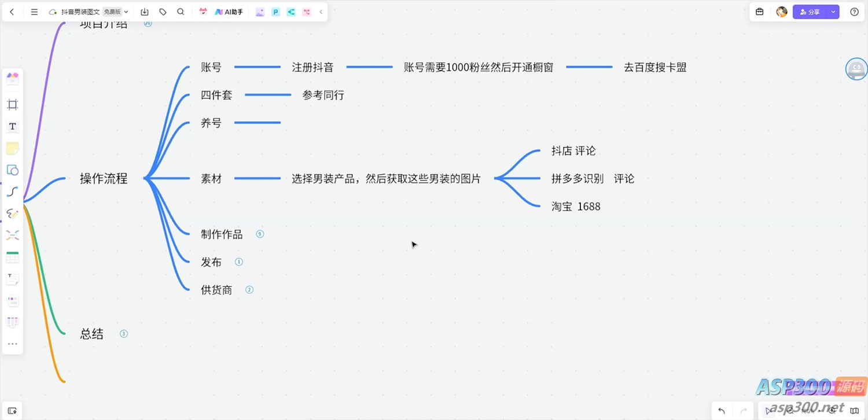Click the 免费版 plan badge
868x420 pixels.
tap(112, 12)
